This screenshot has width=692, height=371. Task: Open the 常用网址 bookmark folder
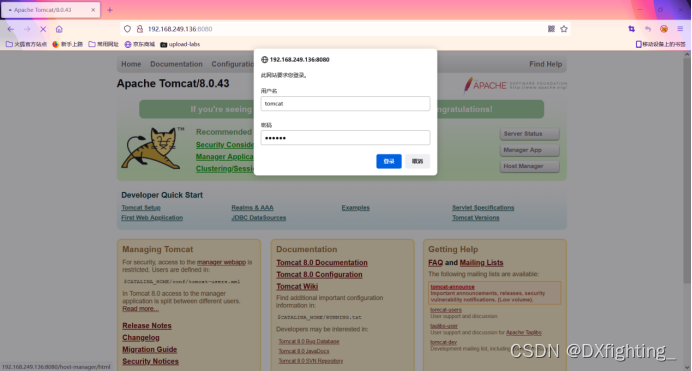(x=104, y=44)
